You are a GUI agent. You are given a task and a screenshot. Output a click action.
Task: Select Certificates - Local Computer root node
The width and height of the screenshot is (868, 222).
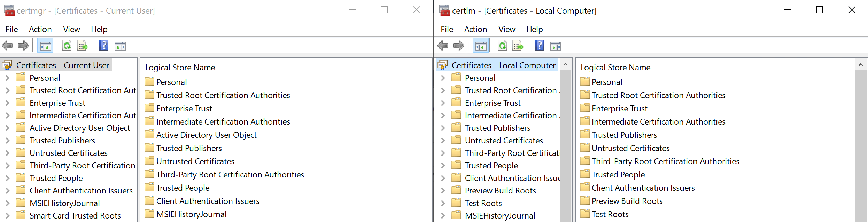click(503, 65)
